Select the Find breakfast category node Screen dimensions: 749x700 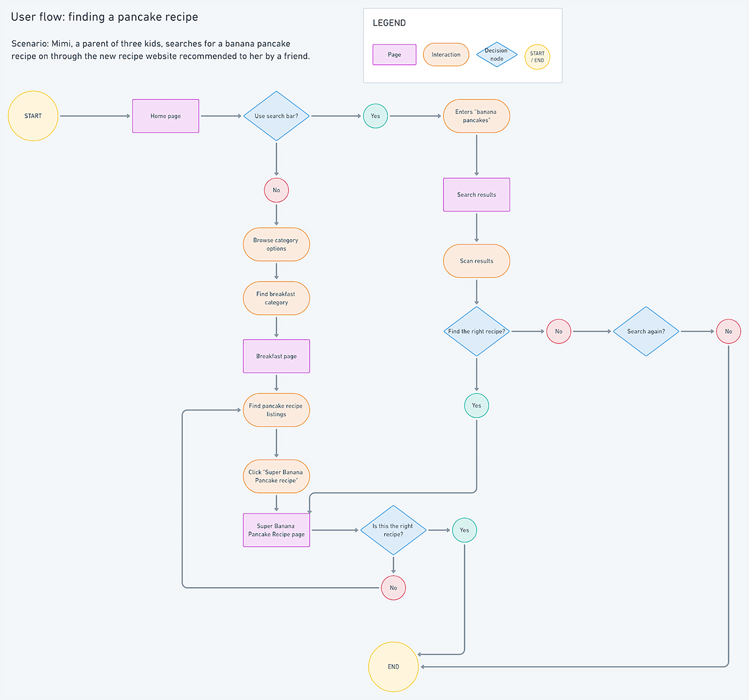point(276,298)
